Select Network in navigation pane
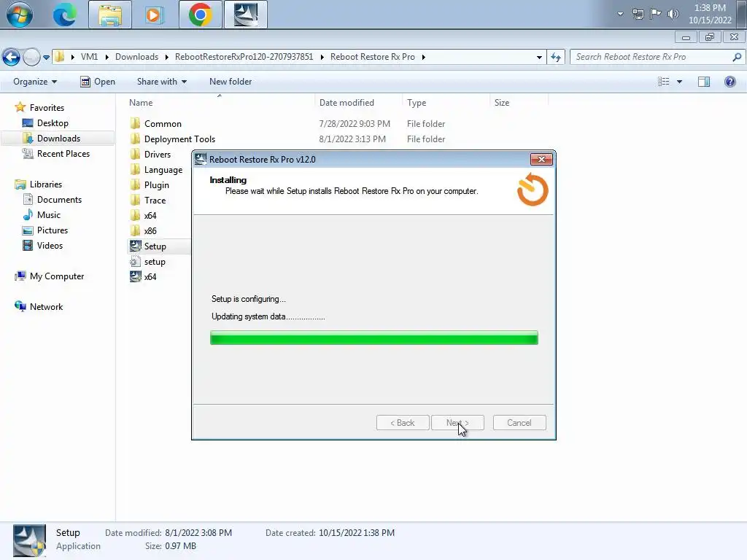Viewport: 747px width, 560px height. (46, 307)
